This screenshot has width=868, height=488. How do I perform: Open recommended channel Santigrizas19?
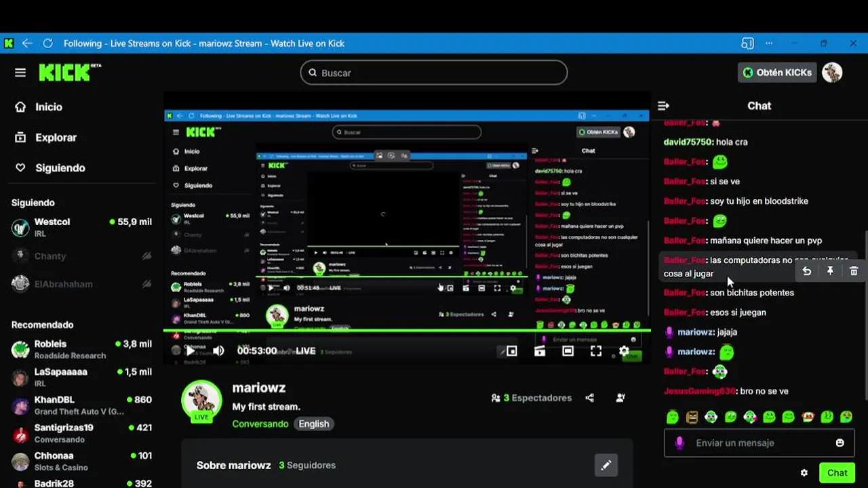click(x=81, y=433)
